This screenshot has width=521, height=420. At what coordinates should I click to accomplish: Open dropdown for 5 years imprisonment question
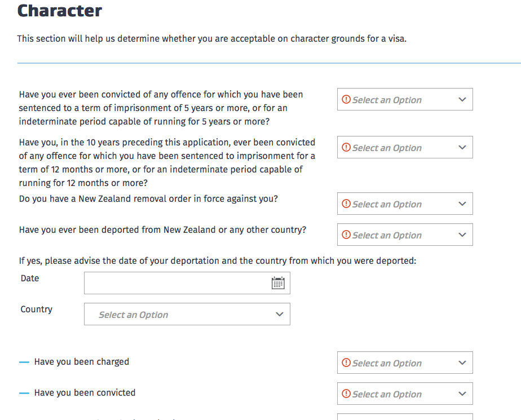(x=405, y=99)
